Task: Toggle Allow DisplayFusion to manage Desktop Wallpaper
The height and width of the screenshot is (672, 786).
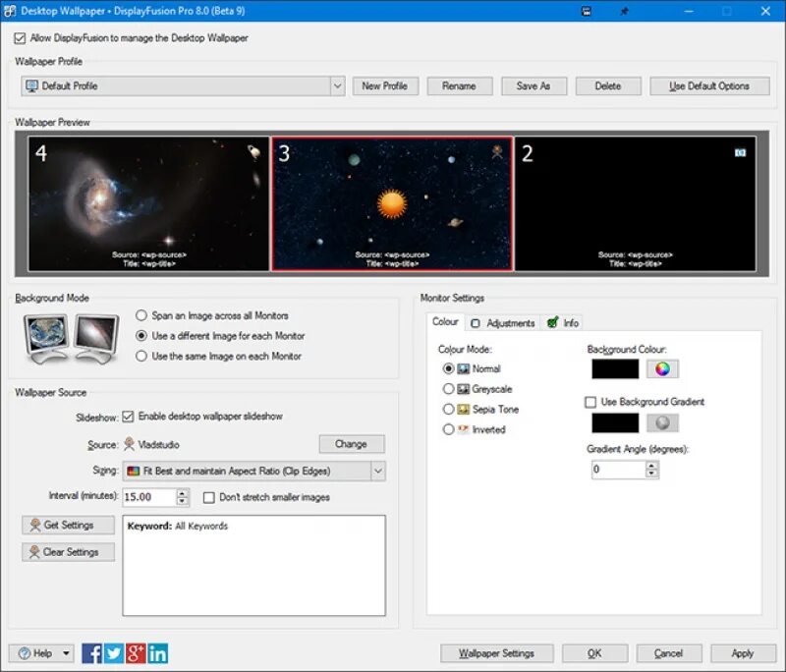Action: tap(20, 38)
